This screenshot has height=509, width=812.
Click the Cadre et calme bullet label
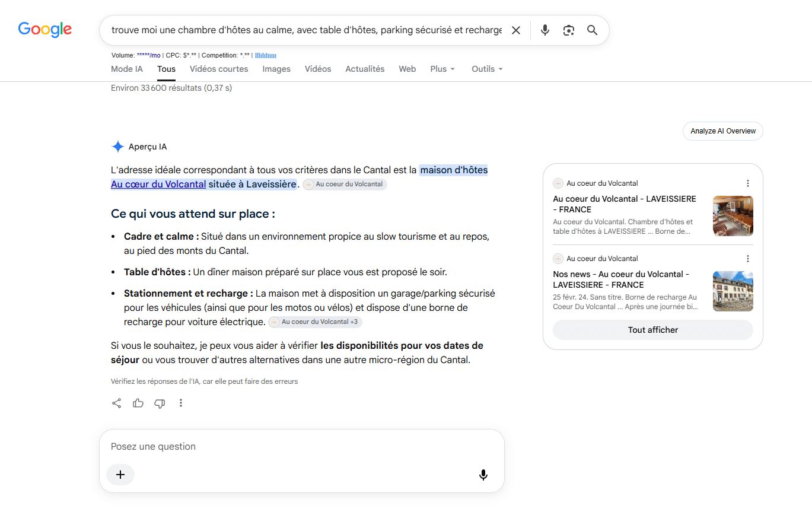click(161, 237)
